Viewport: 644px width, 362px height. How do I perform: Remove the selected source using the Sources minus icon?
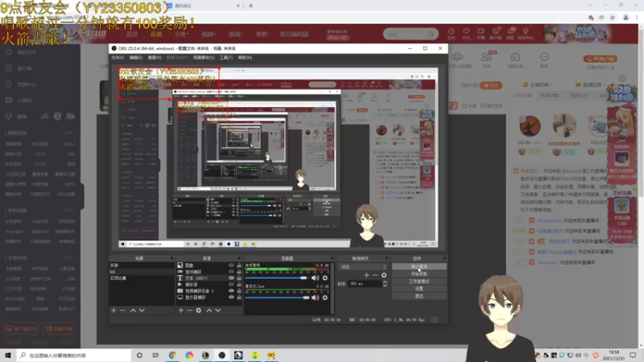tap(189, 311)
